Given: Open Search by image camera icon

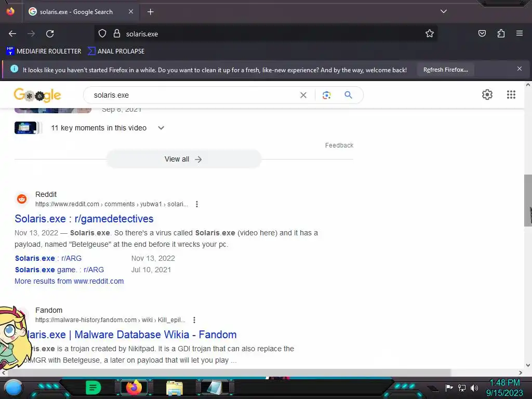Looking at the screenshot, I should (326, 96).
